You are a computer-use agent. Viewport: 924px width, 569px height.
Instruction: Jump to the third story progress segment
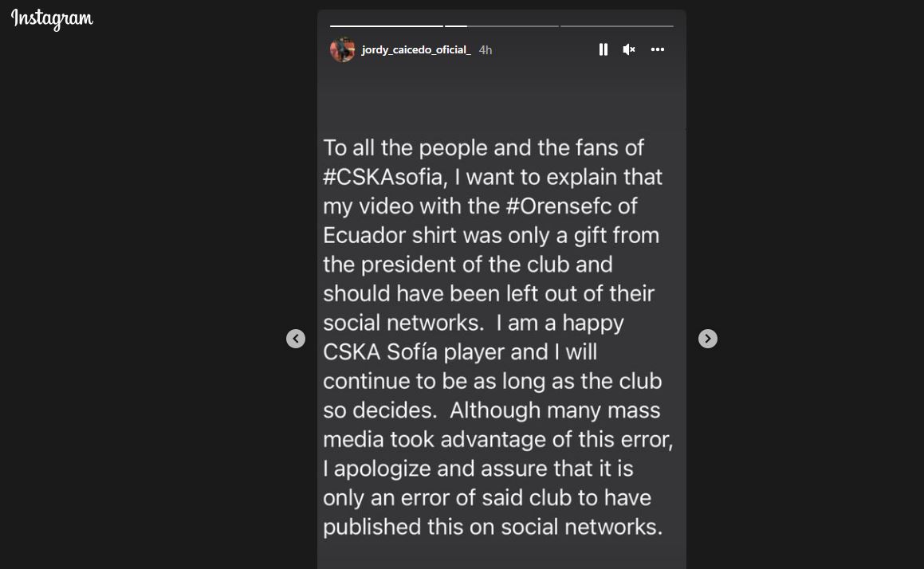[616, 26]
